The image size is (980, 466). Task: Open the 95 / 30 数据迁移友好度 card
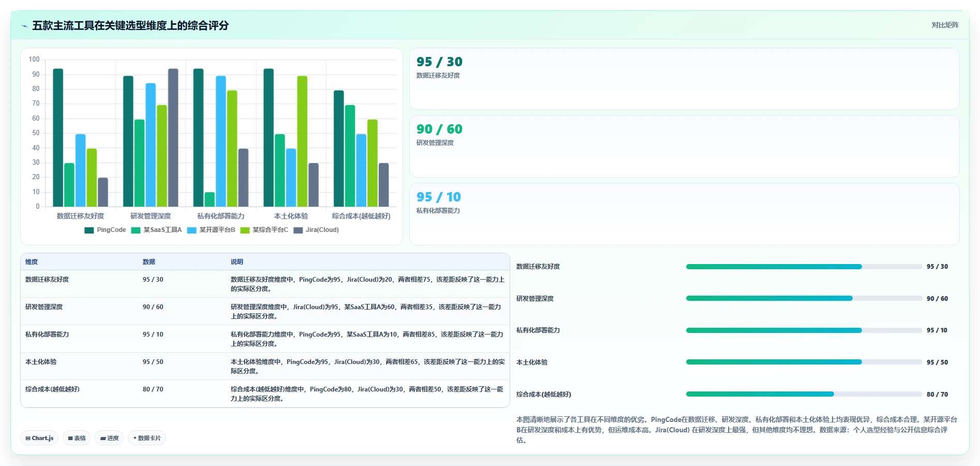pos(684,79)
